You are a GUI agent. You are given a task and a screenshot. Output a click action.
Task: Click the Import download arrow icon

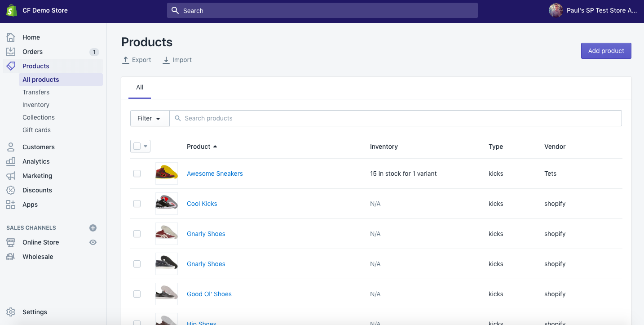[x=166, y=60]
